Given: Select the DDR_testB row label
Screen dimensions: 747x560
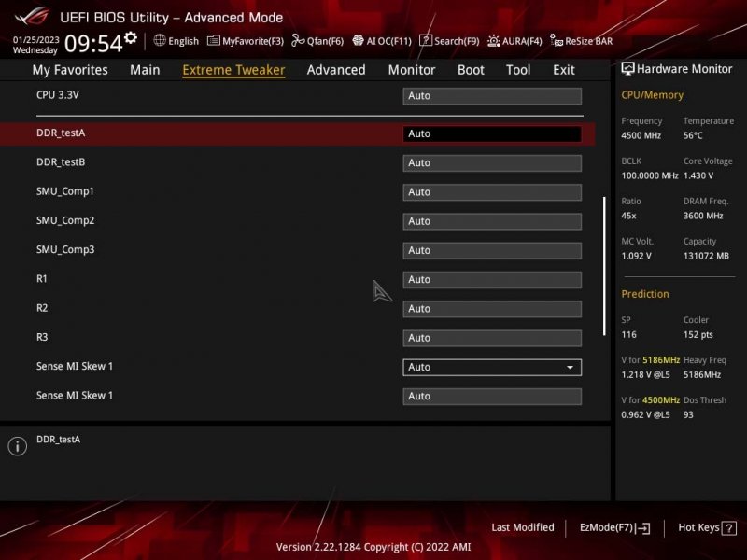Looking at the screenshot, I should 61,161.
